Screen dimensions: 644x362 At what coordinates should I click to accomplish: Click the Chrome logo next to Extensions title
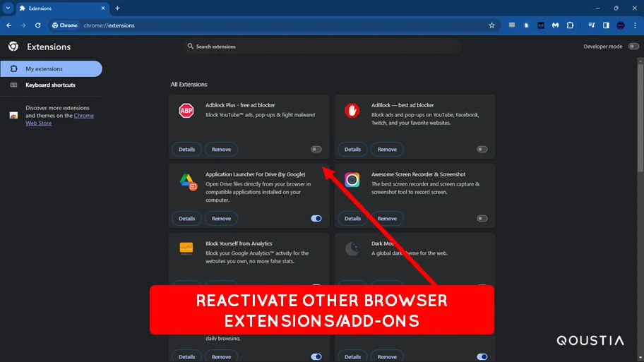(13, 47)
